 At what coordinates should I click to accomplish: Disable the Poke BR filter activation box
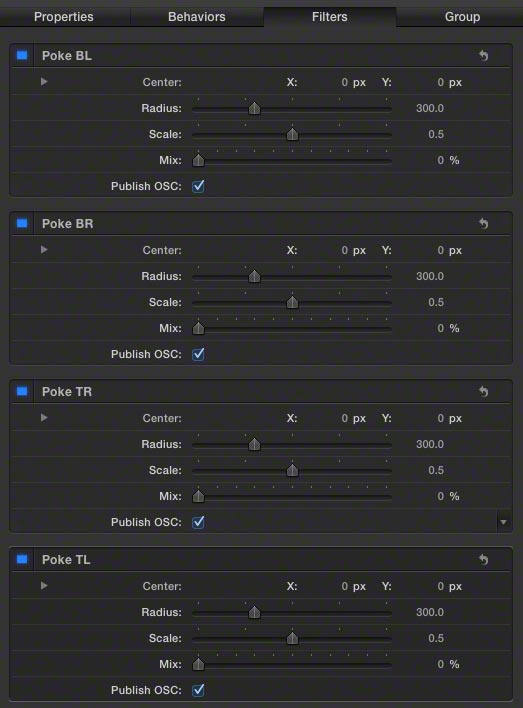click(x=22, y=223)
